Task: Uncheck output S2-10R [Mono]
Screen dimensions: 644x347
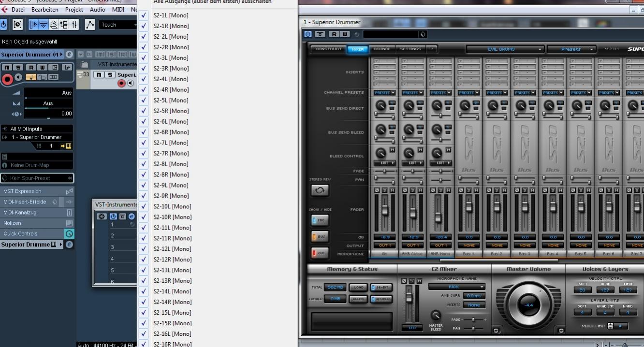Action: point(144,217)
